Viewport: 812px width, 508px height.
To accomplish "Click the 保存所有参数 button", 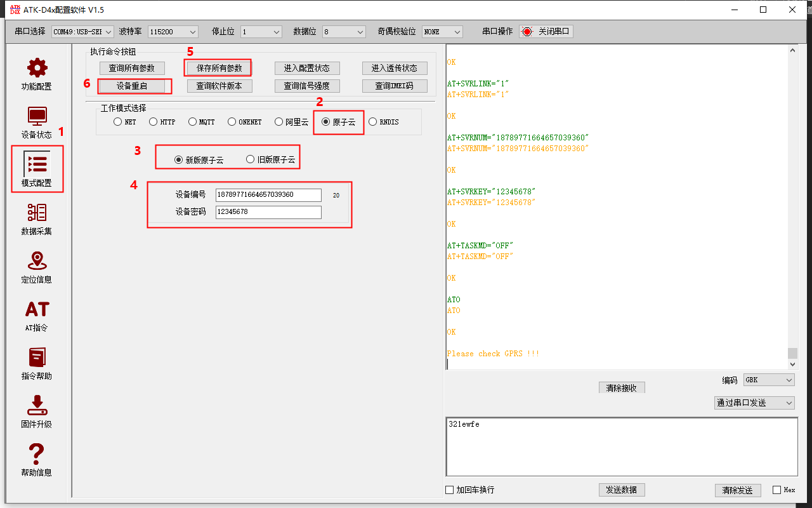I will tap(219, 68).
